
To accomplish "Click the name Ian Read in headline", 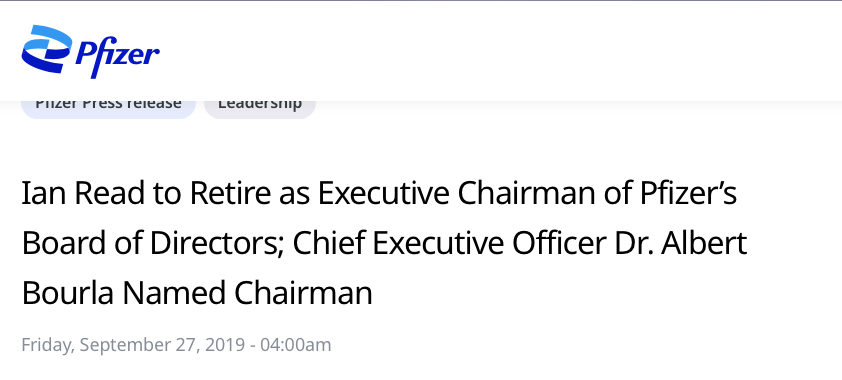I will (83, 194).
